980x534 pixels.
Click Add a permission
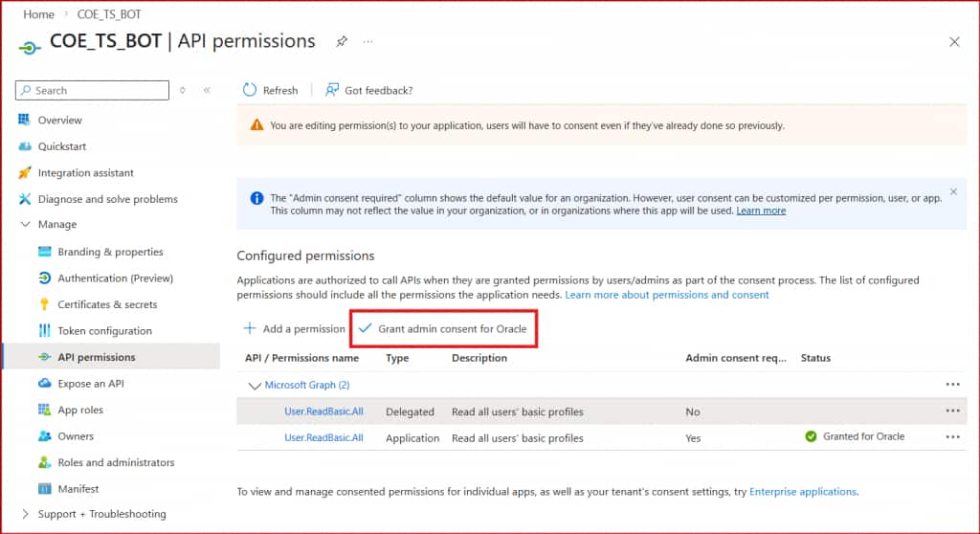point(295,328)
